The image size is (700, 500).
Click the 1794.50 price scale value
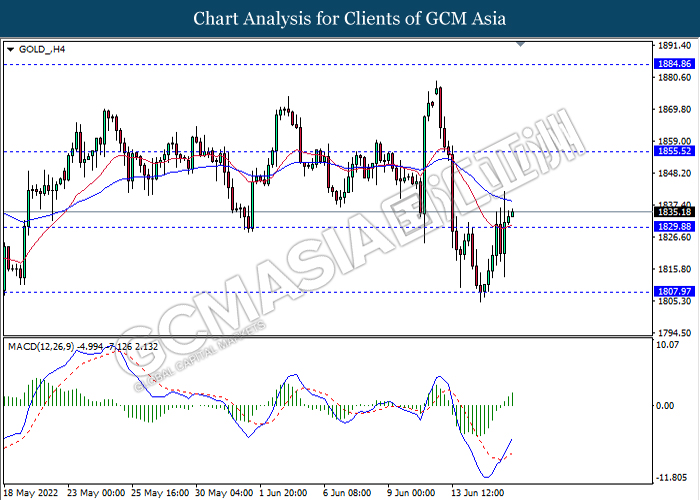pos(675,333)
